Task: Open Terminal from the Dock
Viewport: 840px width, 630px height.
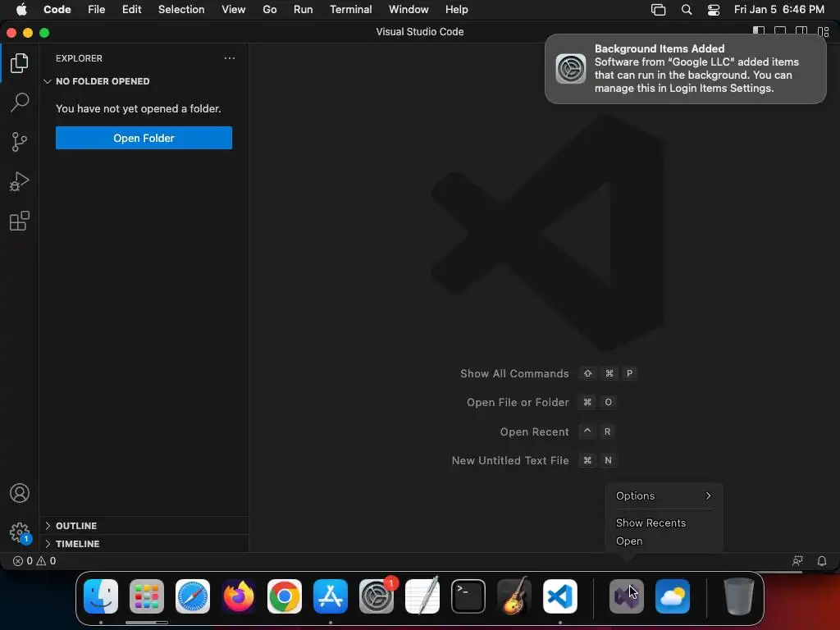Action: tap(468, 596)
